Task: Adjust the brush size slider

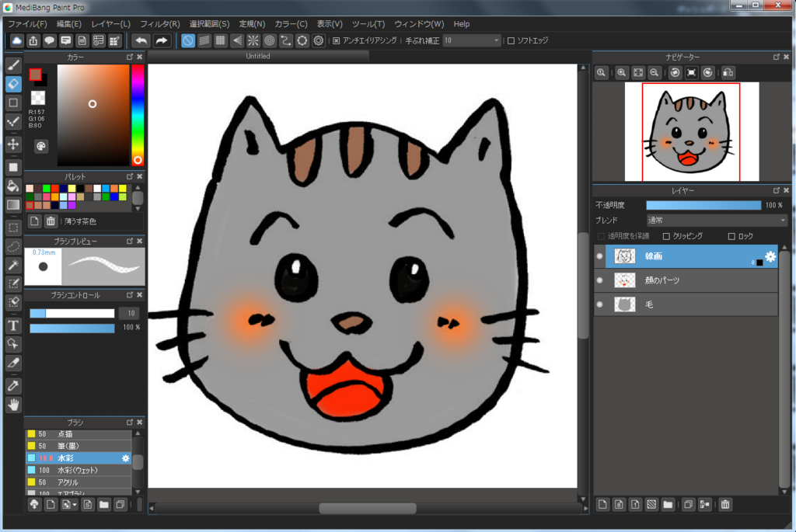Action: click(x=72, y=314)
